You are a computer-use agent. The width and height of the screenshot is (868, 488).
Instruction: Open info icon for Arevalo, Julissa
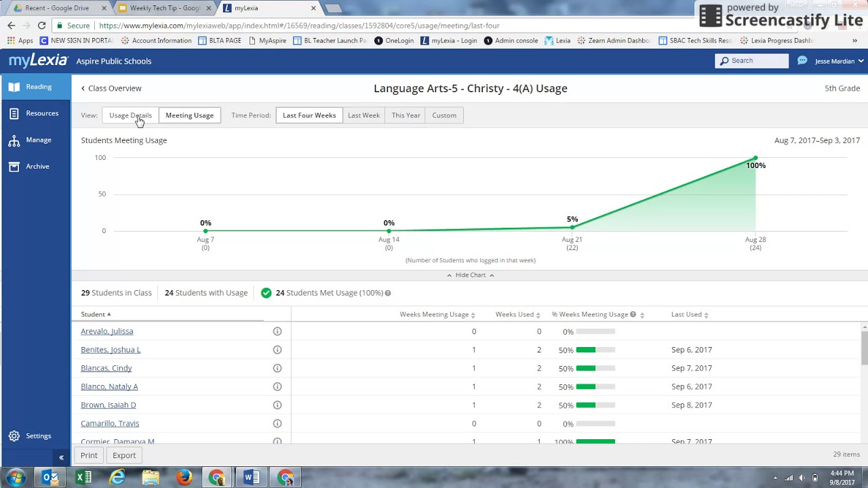pyautogui.click(x=277, y=331)
